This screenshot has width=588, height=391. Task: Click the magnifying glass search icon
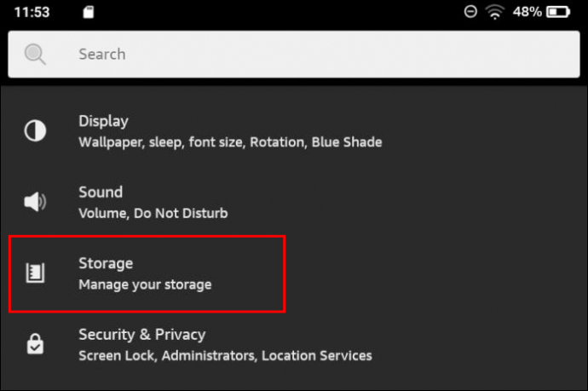tap(35, 55)
